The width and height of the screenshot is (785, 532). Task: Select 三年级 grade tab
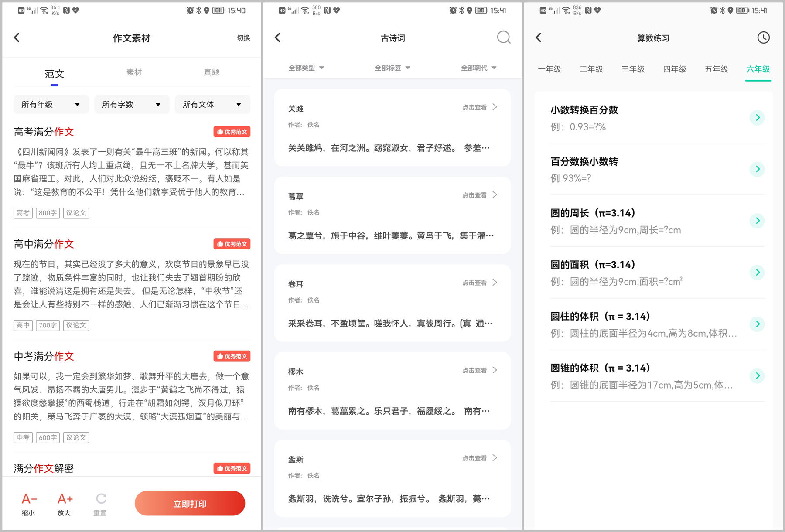click(633, 69)
